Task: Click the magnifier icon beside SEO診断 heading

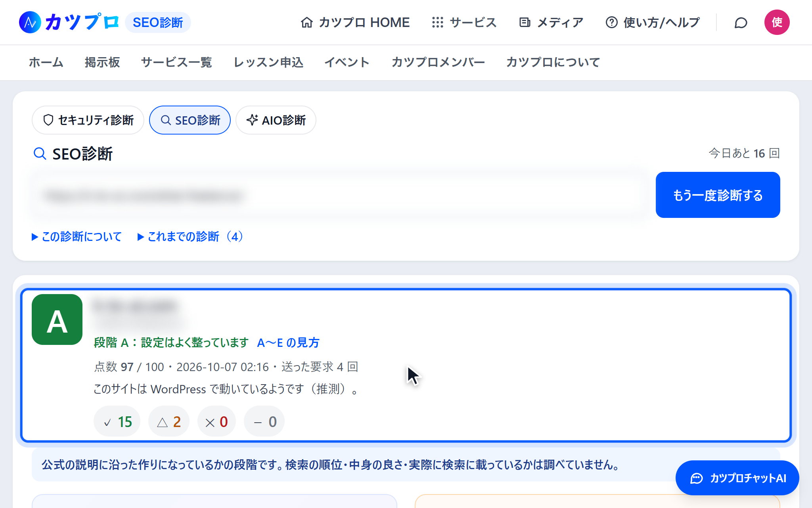Action: tap(40, 154)
